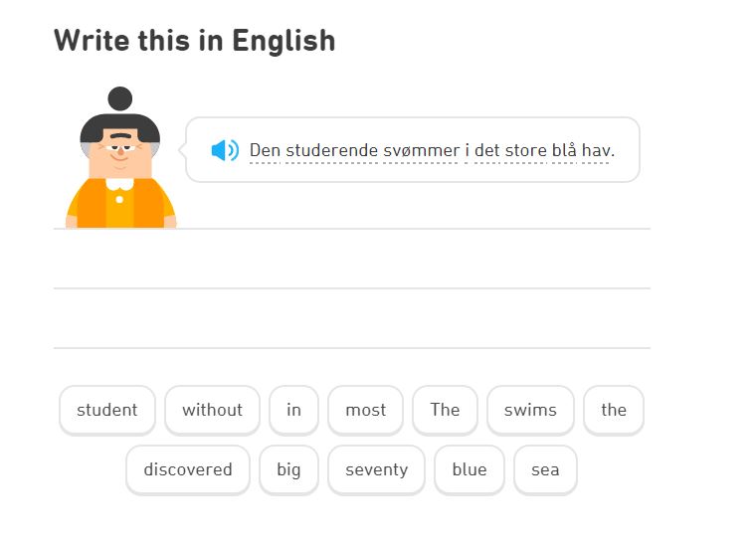Tap the 'most' word tile
This screenshot has height=545, width=756.
coord(365,410)
